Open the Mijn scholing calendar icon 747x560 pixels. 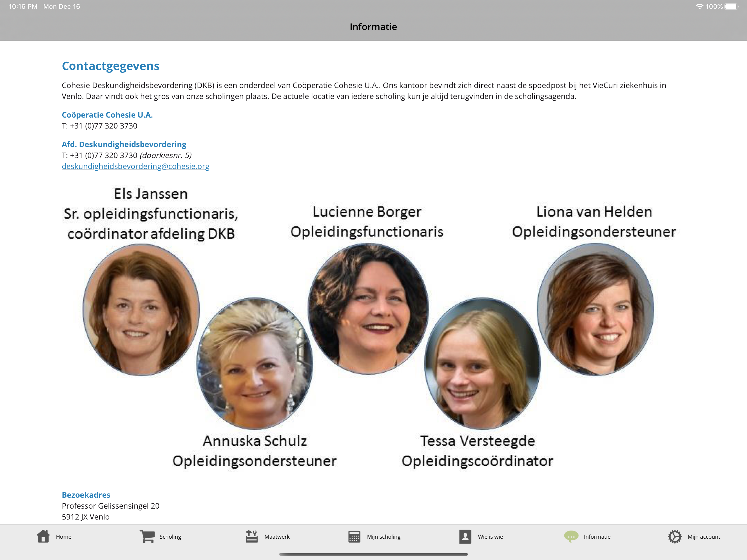click(x=354, y=536)
